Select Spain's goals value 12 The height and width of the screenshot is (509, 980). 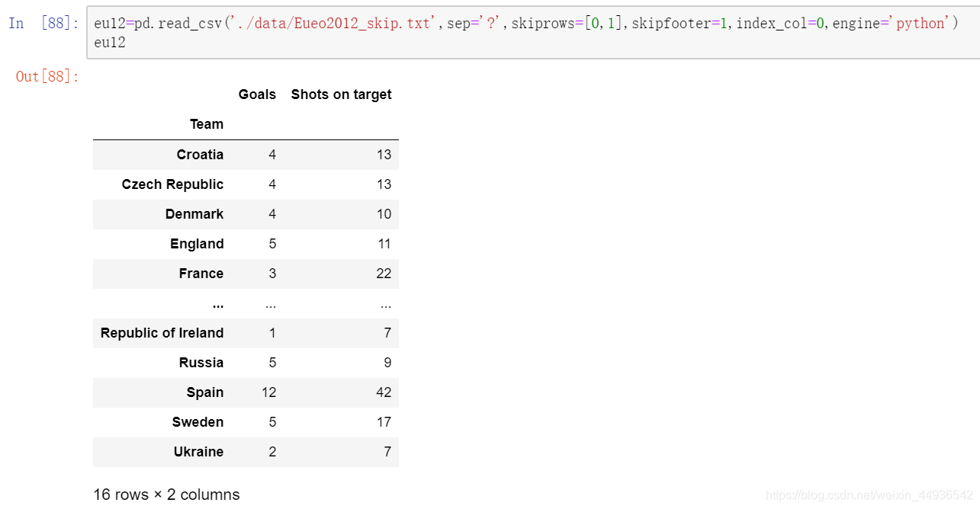[x=268, y=392]
